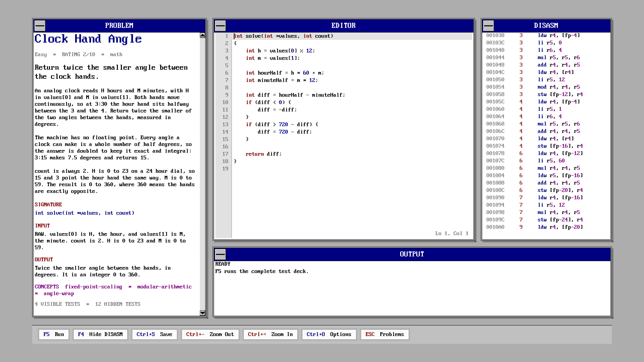Click the 'math' tag in problem header

[x=116, y=54]
